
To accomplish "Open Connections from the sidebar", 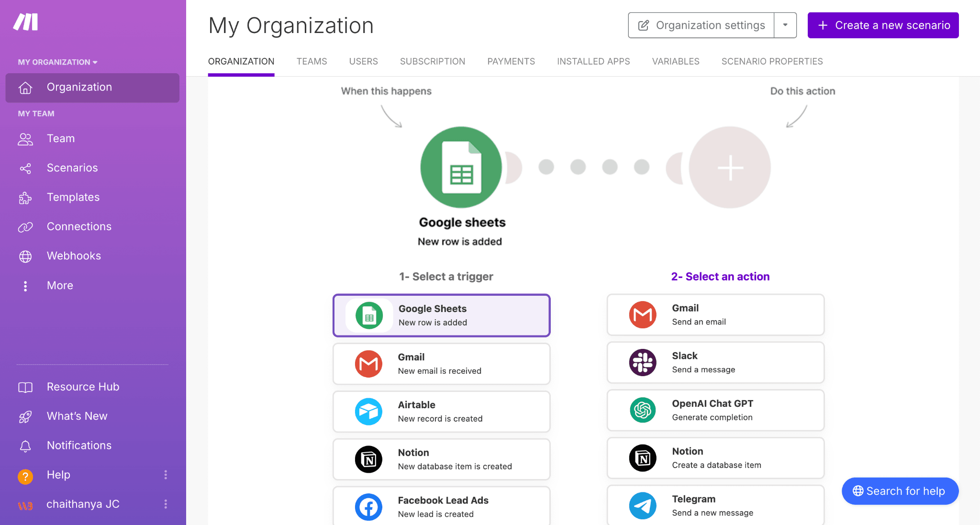I will tap(79, 226).
